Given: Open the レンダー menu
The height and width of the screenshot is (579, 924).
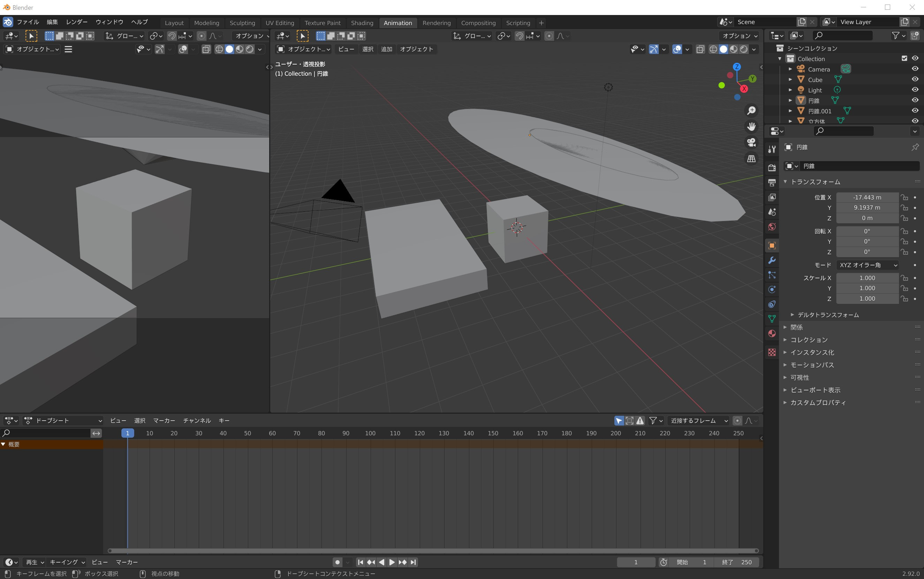Looking at the screenshot, I should pyautogui.click(x=77, y=22).
